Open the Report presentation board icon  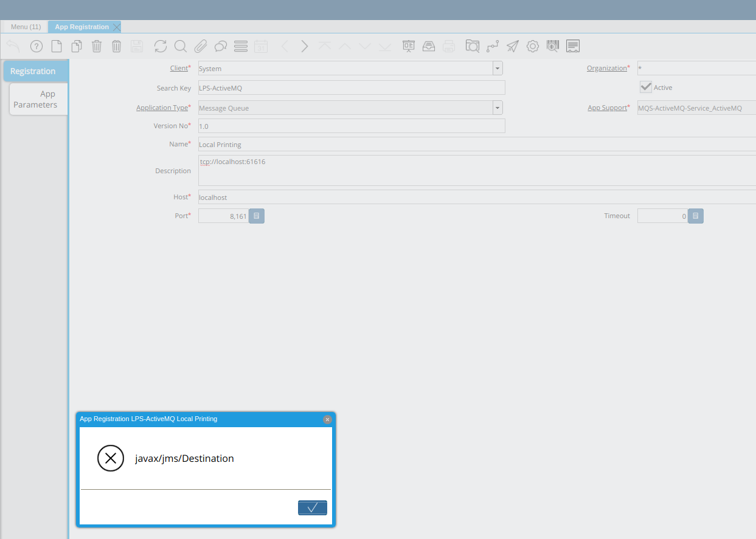click(x=409, y=46)
